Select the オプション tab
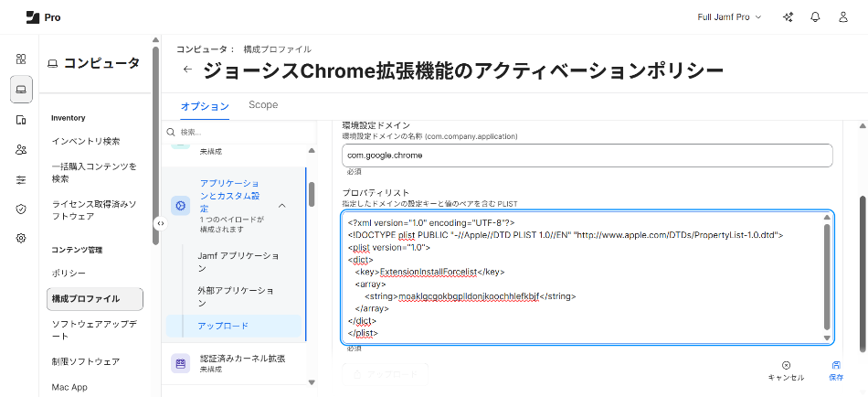Screen dimensions: 868x397 coord(204,106)
